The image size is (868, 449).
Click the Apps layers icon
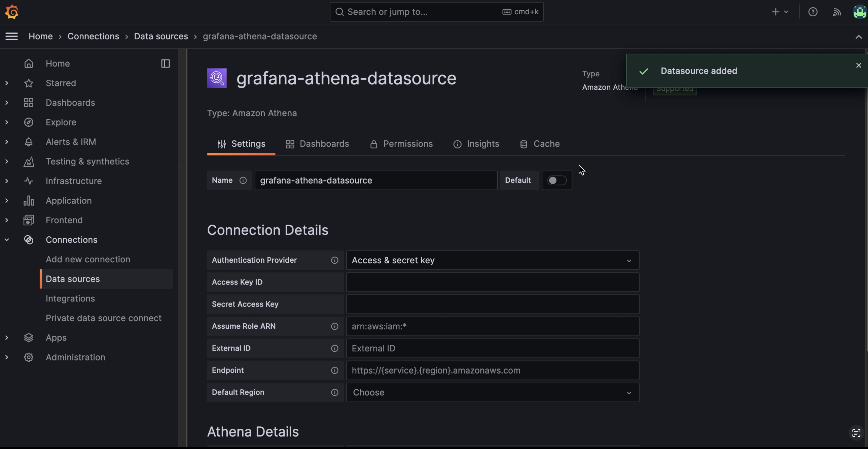(29, 338)
